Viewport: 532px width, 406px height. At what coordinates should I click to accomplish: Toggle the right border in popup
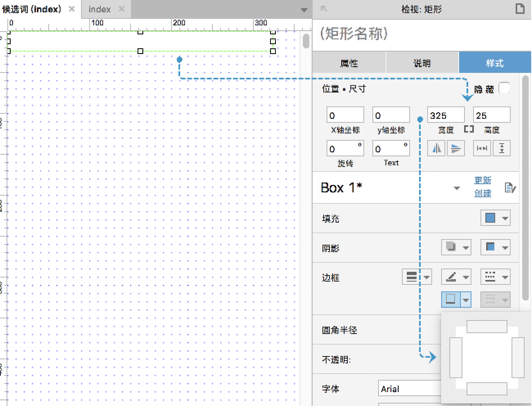(518, 357)
